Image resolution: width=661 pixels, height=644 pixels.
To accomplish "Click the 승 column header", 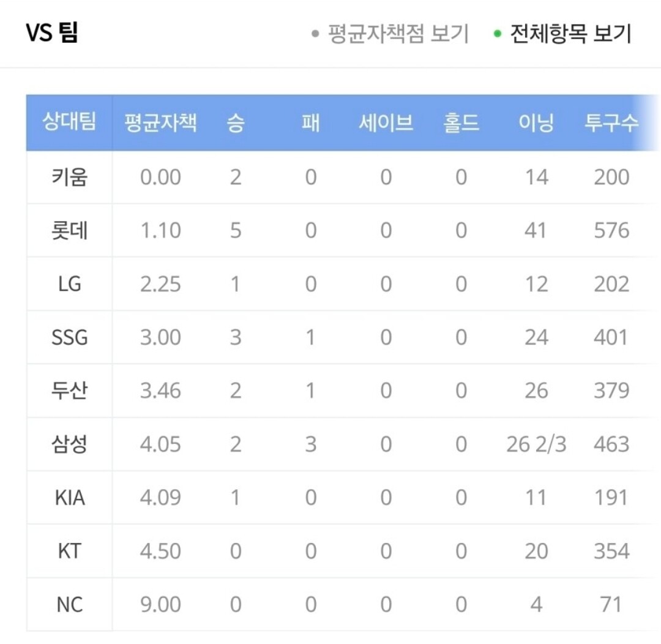I will click(235, 122).
